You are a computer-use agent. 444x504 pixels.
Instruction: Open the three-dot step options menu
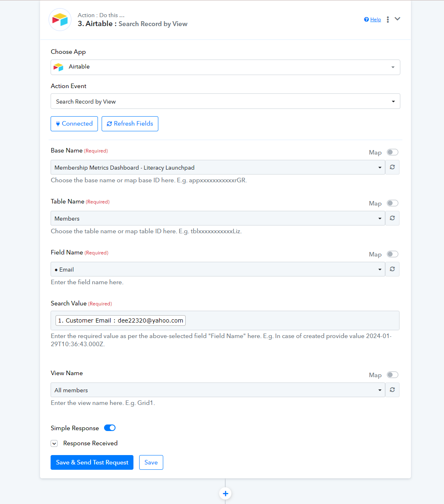[x=388, y=20]
